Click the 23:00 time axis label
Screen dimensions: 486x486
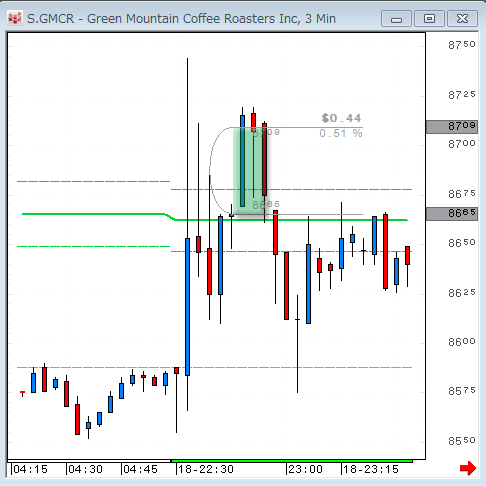pos(305,469)
